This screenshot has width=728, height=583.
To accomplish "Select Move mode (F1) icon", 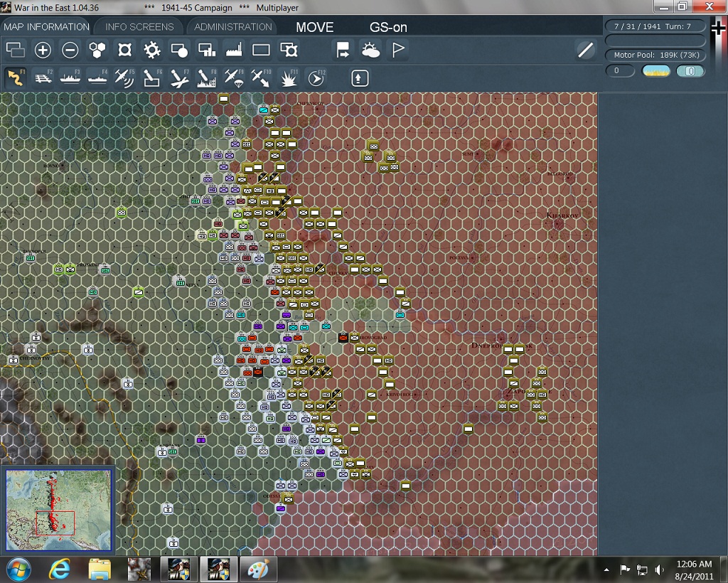I will tap(16, 78).
